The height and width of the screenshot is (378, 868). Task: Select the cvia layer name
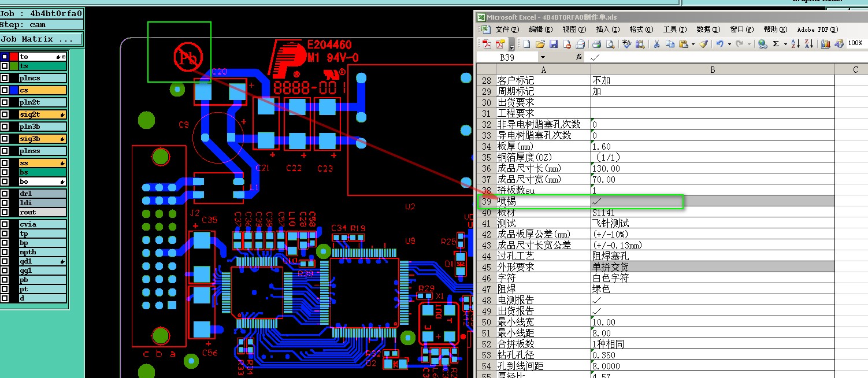[42, 224]
